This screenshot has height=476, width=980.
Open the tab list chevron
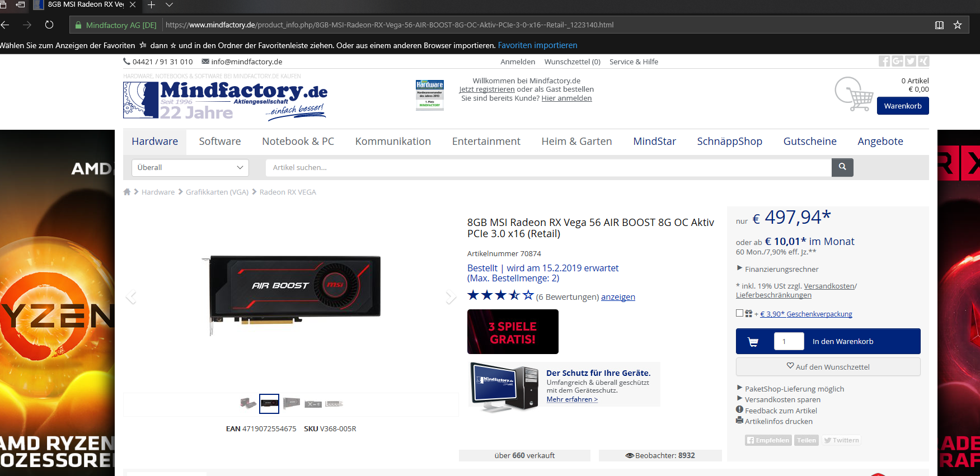169,4
